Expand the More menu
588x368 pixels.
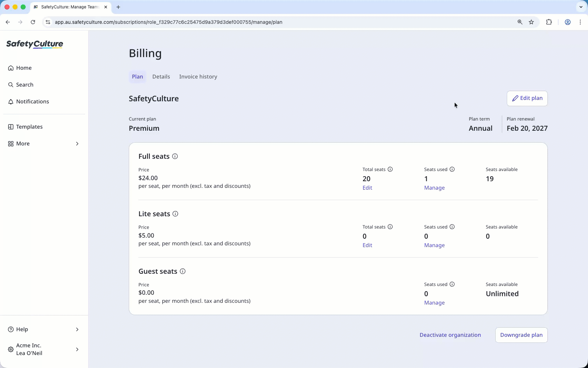point(44,144)
